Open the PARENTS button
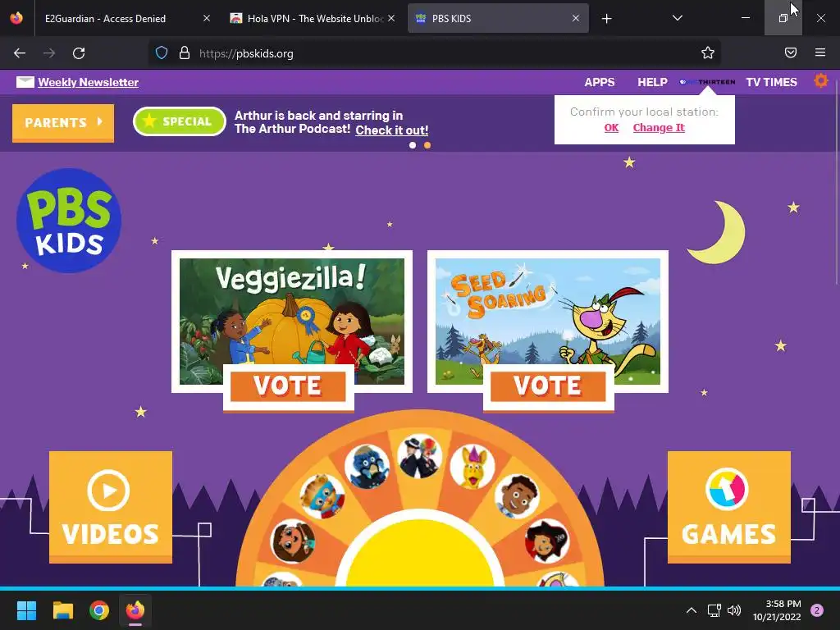The height and width of the screenshot is (630, 840). tap(63, 123)
